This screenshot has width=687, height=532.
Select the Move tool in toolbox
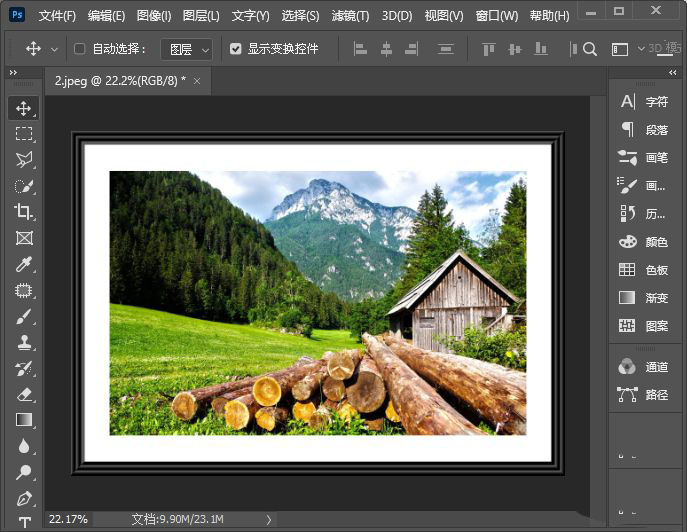pos(24,108)
